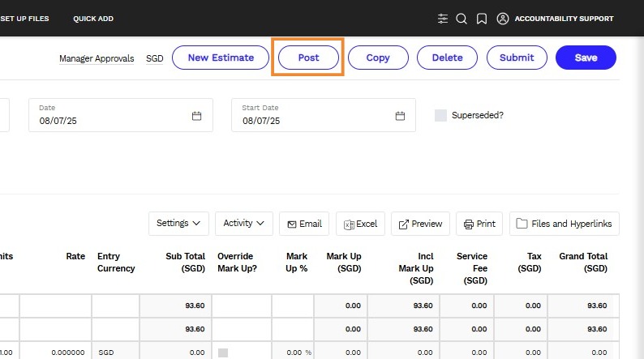Image resolution: width=644 pixels, height=359 pixels.
Task: Click the bookmark icon in header
Action: (x=481, y=19)
